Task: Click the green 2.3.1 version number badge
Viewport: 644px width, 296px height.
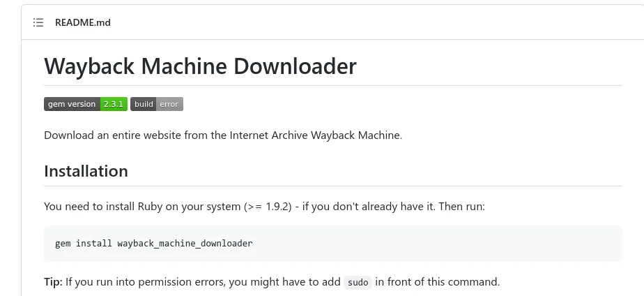Action: (114, 104)
